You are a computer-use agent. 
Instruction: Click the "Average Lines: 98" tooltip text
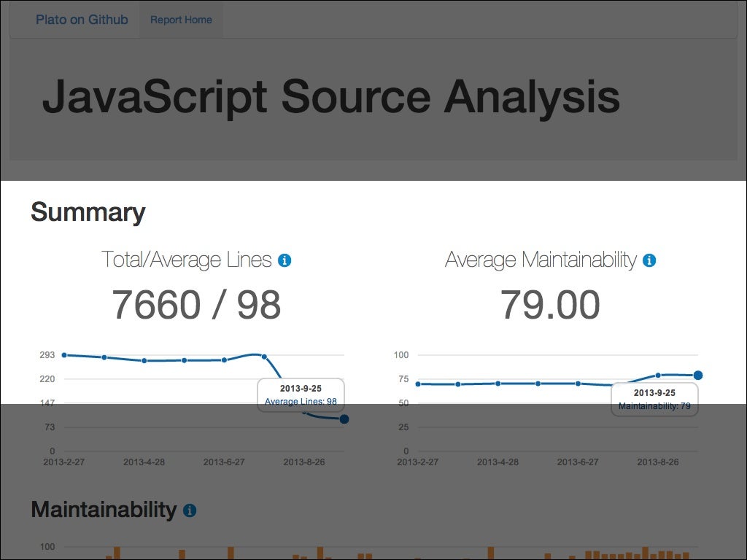point(301,402)
